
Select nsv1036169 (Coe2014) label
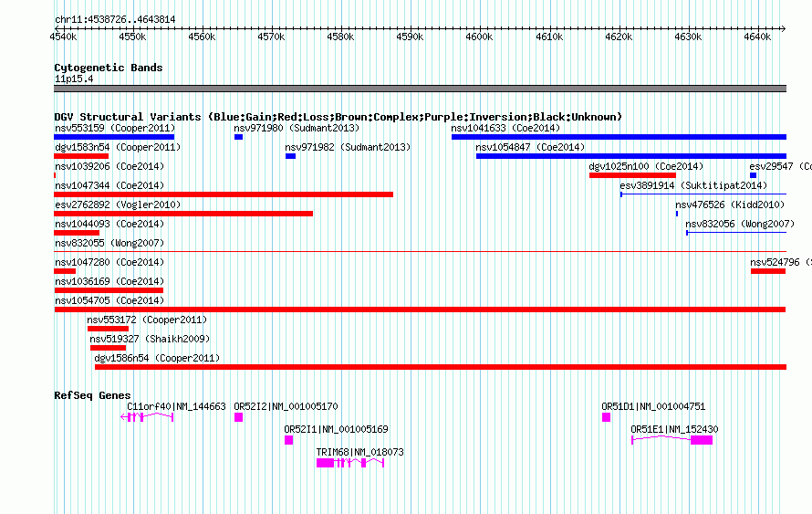(109, 281)
